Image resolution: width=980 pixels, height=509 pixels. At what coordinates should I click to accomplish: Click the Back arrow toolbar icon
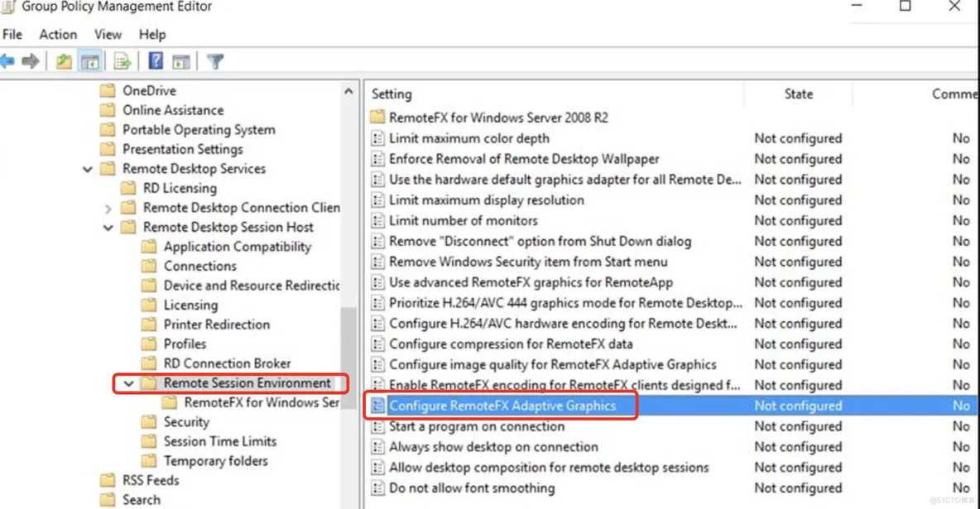pos(7,61)
